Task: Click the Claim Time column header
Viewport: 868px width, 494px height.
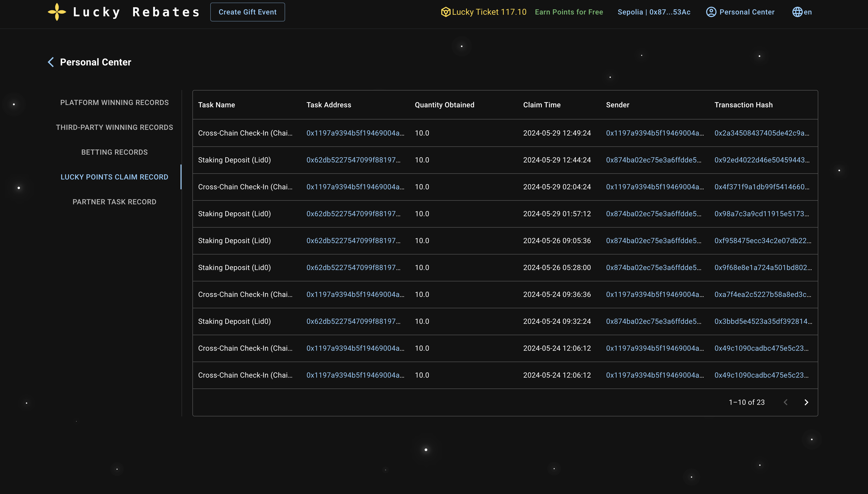Action: click(542, 105)
